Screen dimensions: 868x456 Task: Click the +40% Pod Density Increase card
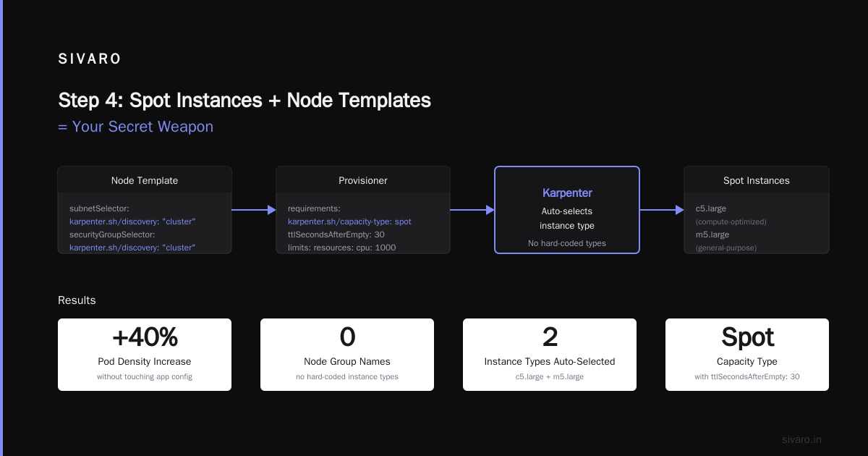[x=145, y=355]
